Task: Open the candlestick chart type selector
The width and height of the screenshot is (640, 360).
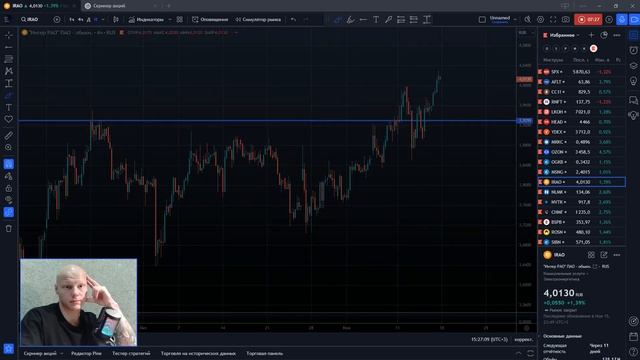Action: click(x=116, y=20)
